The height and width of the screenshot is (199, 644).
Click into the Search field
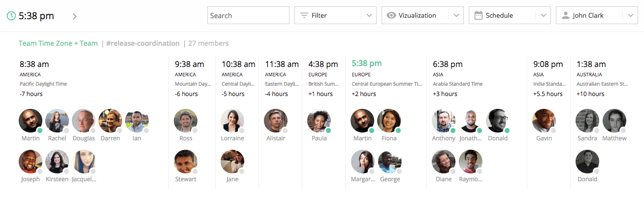tap(248, 15)
